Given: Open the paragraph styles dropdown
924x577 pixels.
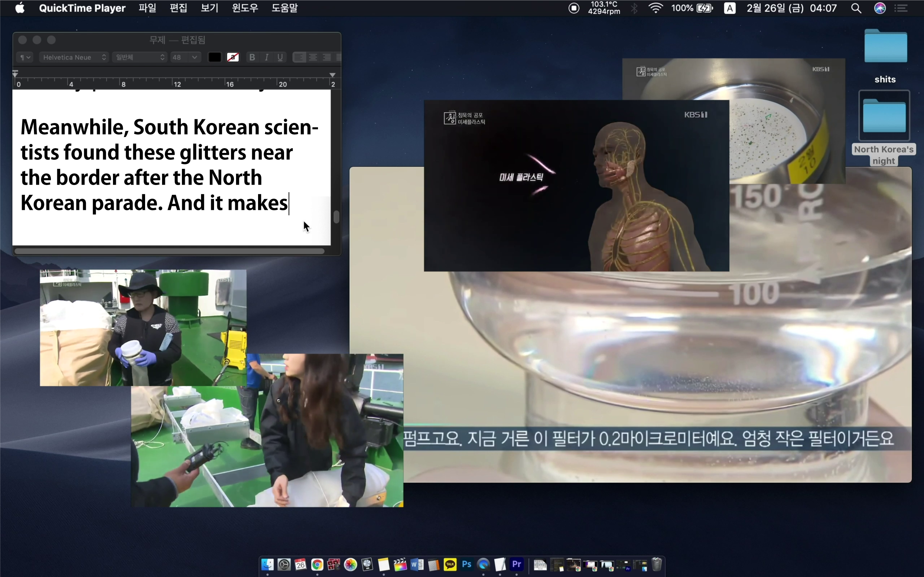Looking at the screenshot, I should 25,57.
